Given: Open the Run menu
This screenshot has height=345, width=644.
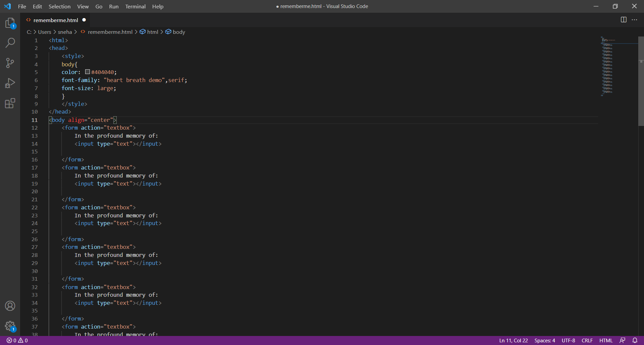Looking at the screenshot, I should 114,6.
